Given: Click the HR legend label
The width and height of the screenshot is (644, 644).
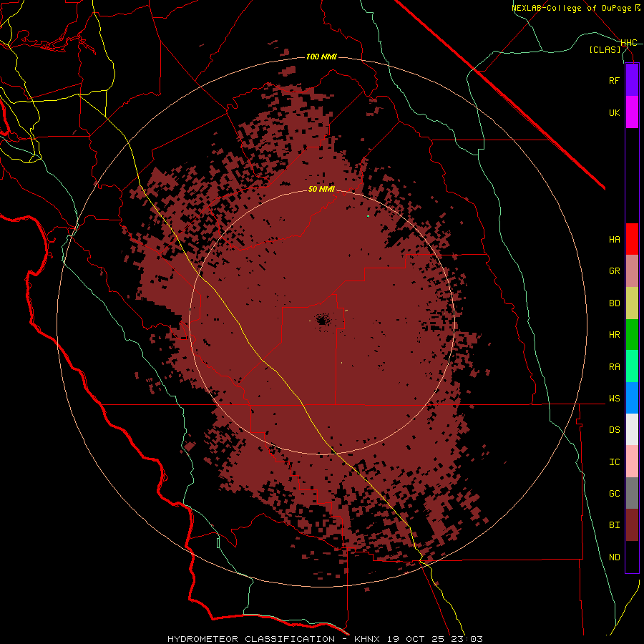Looking at the screenshot, I should coord(614,335).
